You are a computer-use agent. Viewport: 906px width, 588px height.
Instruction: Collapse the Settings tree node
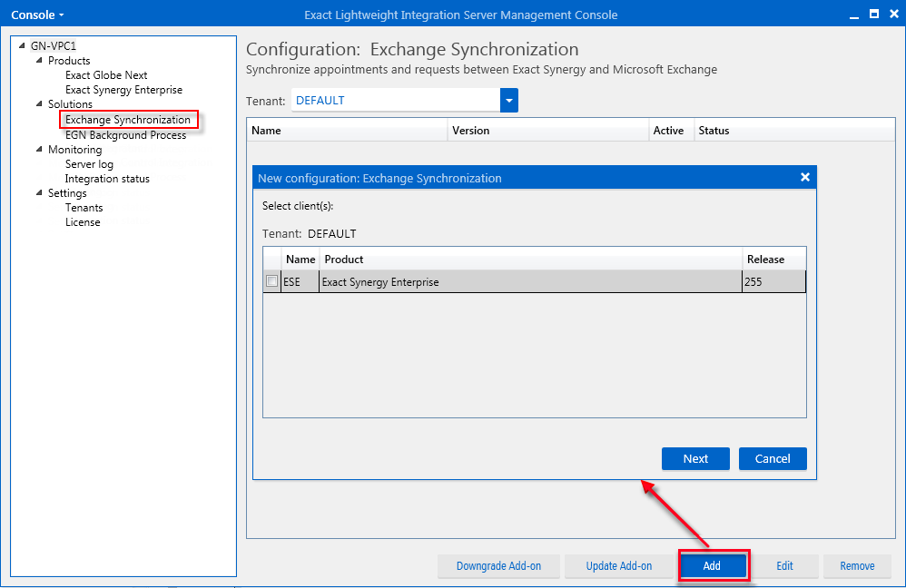(x=39, y=193)
